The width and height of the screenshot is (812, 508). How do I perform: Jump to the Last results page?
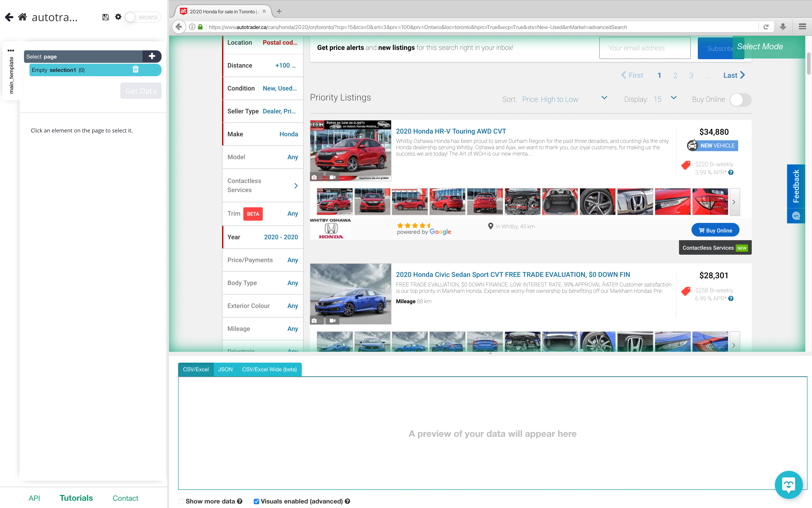tap(734, 75)
